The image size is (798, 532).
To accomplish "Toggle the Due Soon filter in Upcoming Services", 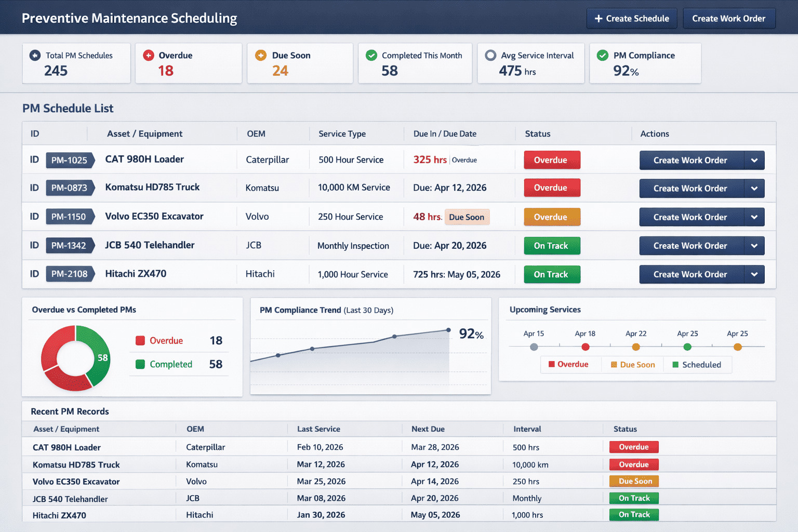I will (x=633, y=364).
